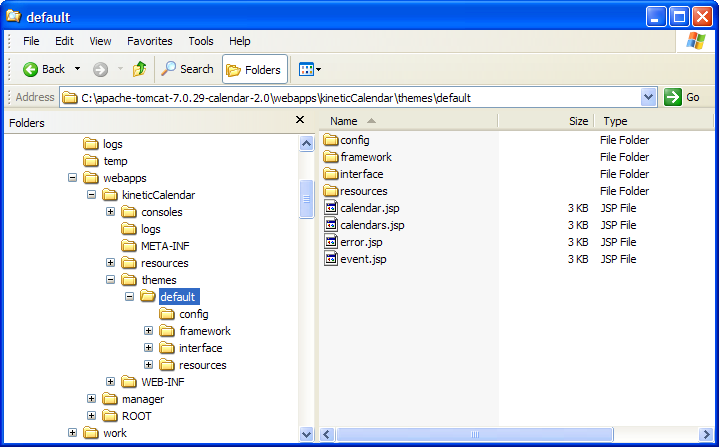This screenshot has width=719, height=447.
Task: Select the resources folder icon in file list
Action: (331, 191)
